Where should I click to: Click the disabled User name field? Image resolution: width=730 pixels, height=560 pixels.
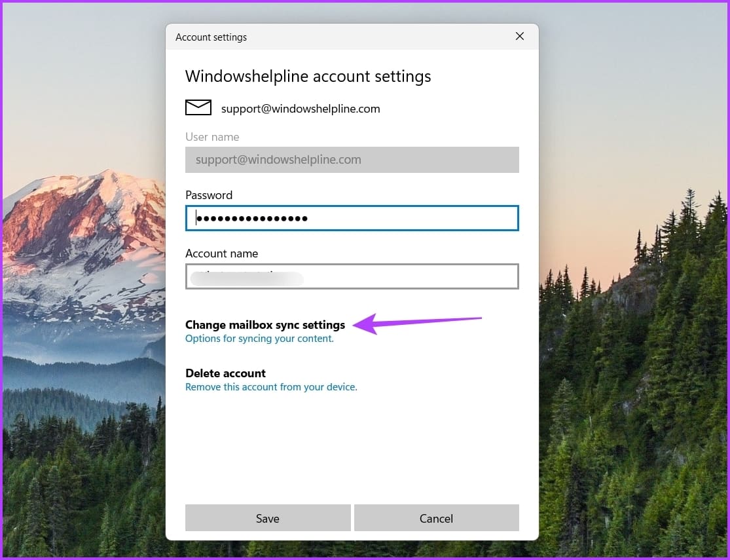(352, 160)
